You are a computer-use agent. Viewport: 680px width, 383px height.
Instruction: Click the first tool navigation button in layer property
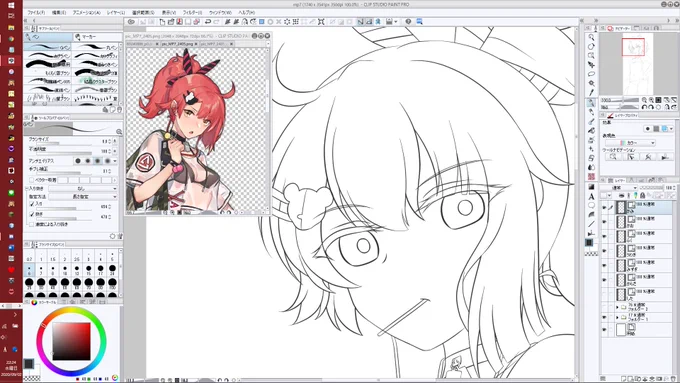(x=613, y=157)
